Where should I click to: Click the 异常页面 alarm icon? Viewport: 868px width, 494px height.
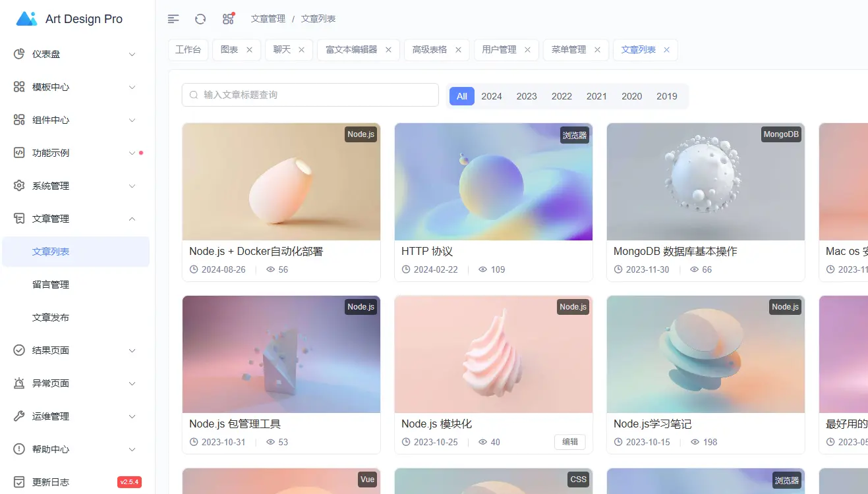click(19, 383)
